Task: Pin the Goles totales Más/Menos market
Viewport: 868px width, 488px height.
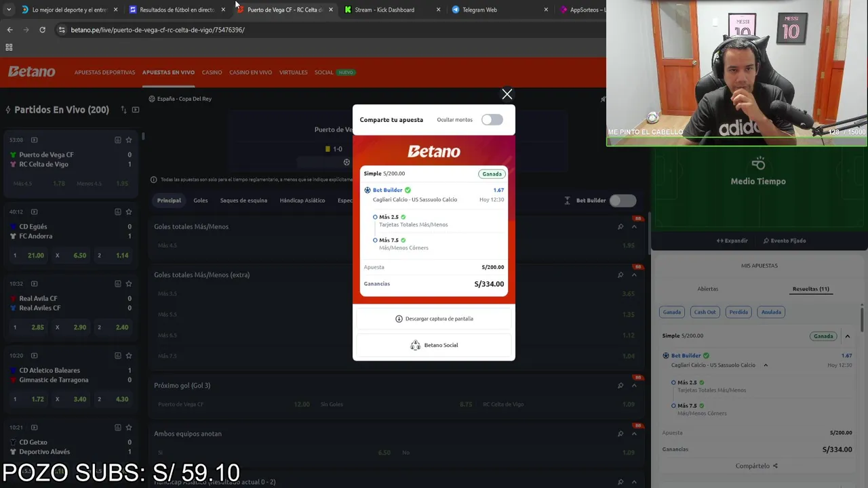Action: [620, 227]
